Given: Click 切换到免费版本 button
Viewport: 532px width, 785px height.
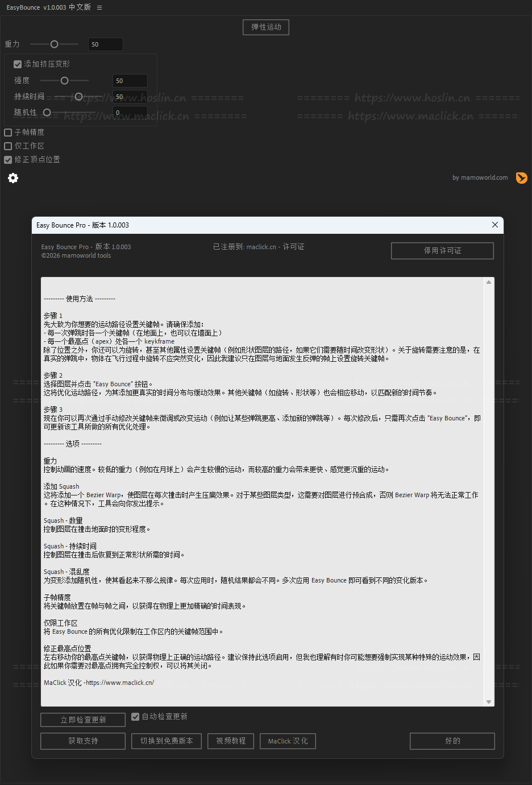Looking at the screenshot, I should pyautogui.click(x=167, y=741).
